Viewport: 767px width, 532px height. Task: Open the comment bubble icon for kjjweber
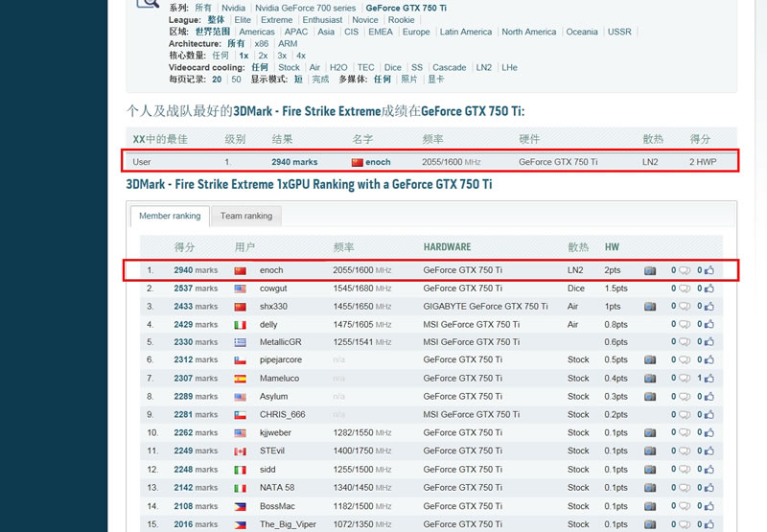684,433
